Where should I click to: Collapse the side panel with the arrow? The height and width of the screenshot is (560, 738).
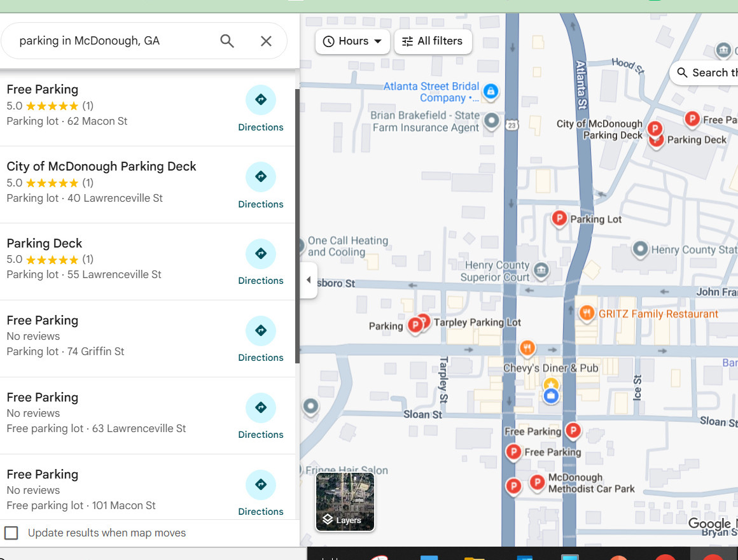pos(309,280)
